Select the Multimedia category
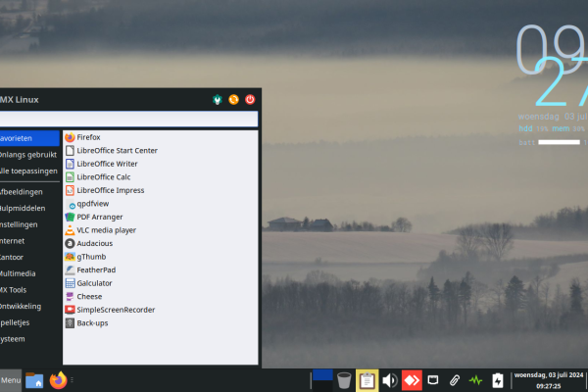Screen dimensions: 588x392 click(x=20, y=273)
